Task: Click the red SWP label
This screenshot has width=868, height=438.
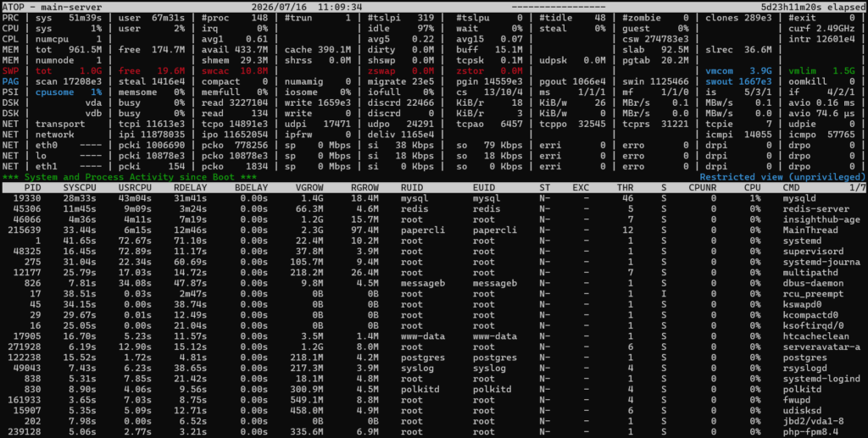Action: point(10,71)
